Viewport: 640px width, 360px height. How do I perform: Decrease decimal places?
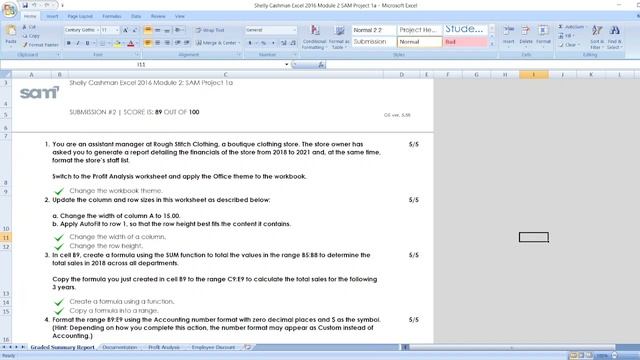point(293,43)
